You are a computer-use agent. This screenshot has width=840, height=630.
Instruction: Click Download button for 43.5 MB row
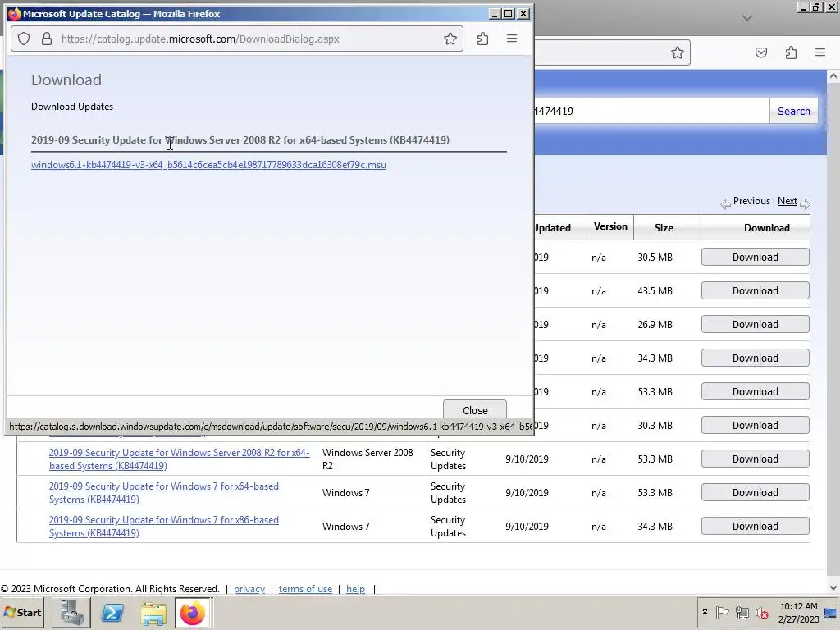(x=755, y=291)
